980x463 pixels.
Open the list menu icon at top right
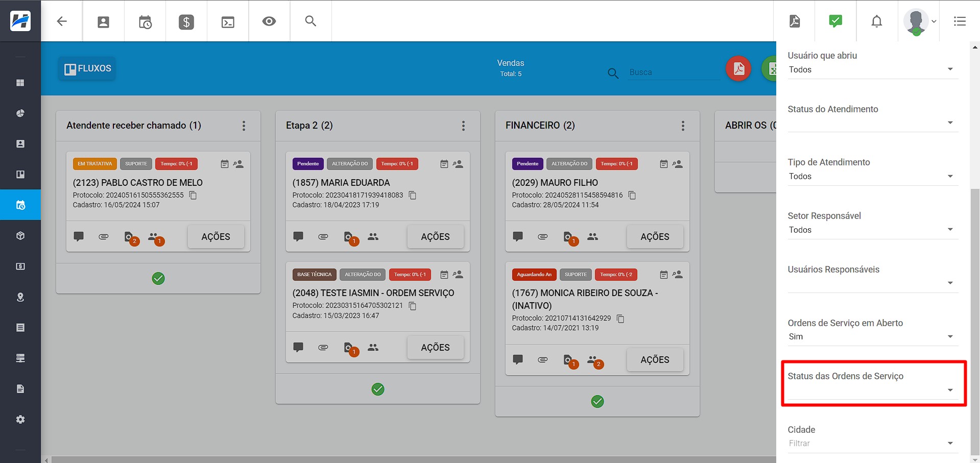click(x=960, y=21)
